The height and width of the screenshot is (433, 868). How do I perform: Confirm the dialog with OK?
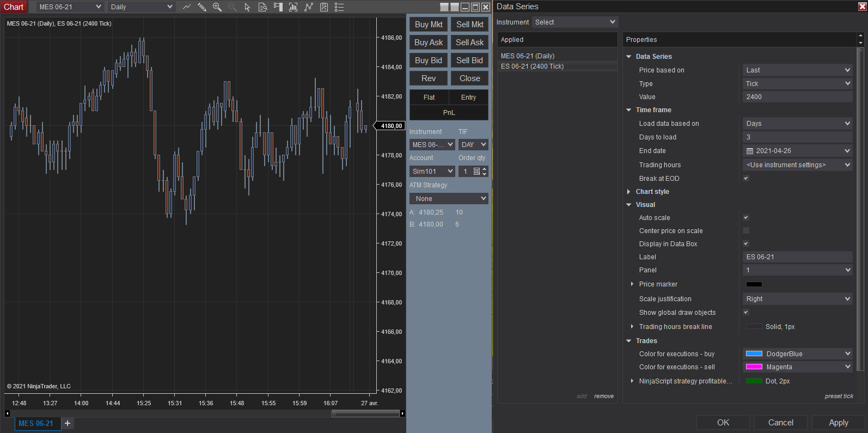[x=723, y=423]
